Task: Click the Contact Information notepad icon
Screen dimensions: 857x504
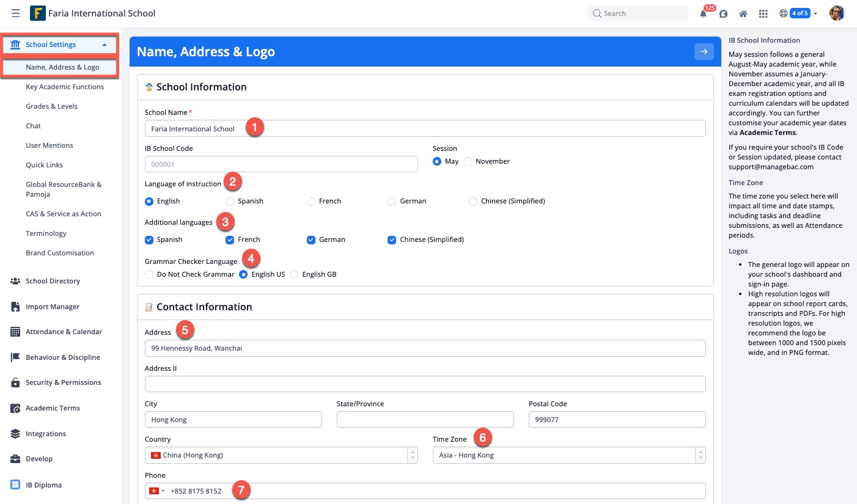Action: [x=149, y=307]
